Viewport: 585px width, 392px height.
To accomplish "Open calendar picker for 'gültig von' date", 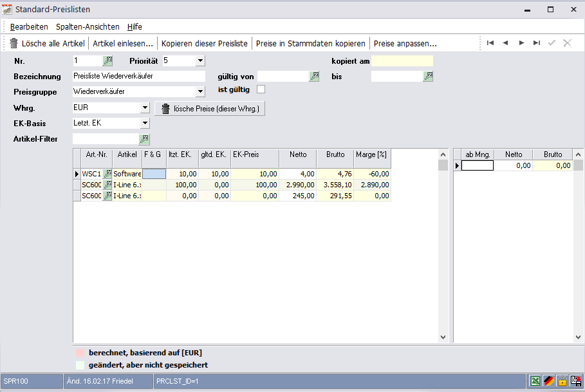I will [314, 76].
